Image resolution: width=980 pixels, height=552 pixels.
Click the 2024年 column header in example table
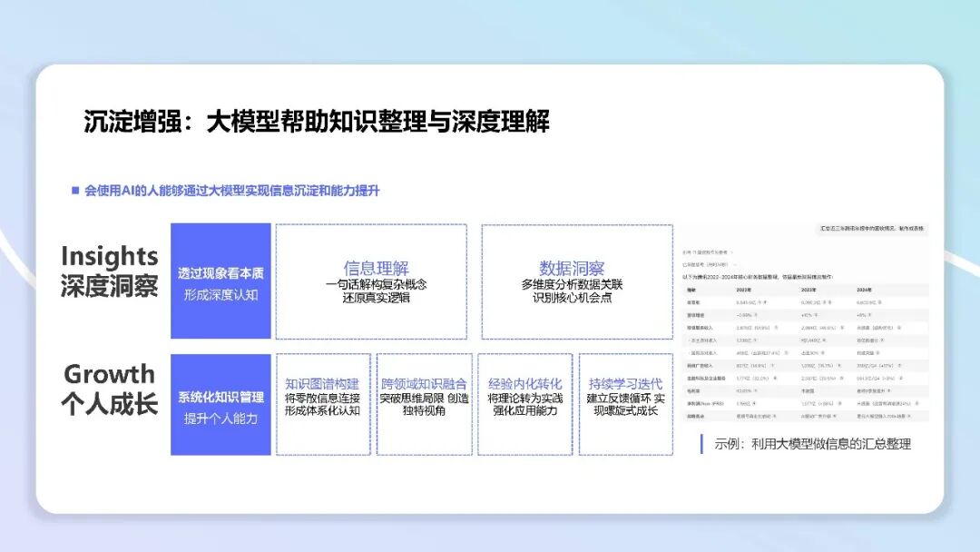click(865, 290)
